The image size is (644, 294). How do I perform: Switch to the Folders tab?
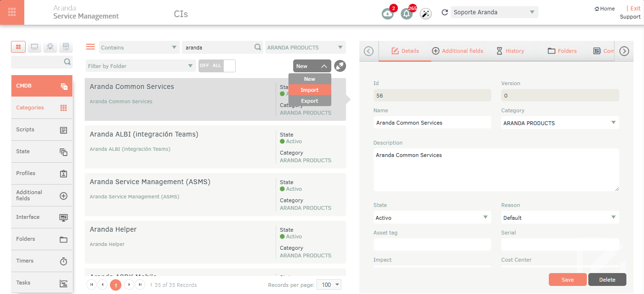point(562,51)
